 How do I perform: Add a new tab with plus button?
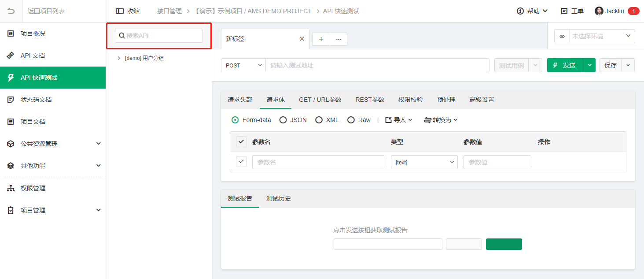[x=321, y=39]
